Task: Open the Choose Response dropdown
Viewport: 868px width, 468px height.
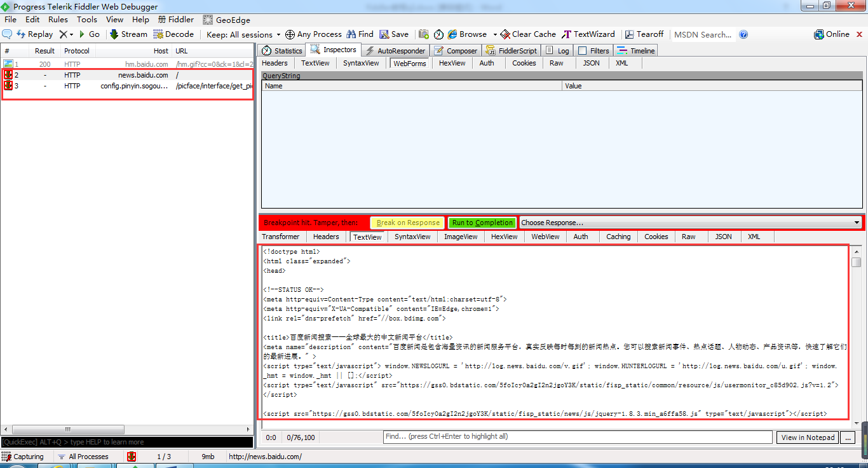Action: coord(691,223)
